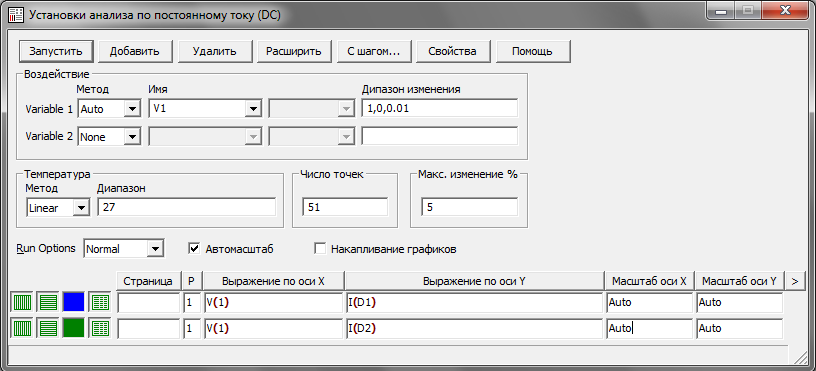The width and height of the screenshot is (816, 371).
Task: Click the > more columns button
Action: (794, 281)
